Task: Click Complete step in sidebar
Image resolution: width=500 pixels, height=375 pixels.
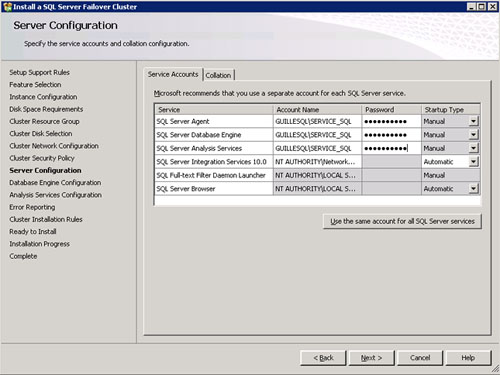Action: [x=23, y=256]
